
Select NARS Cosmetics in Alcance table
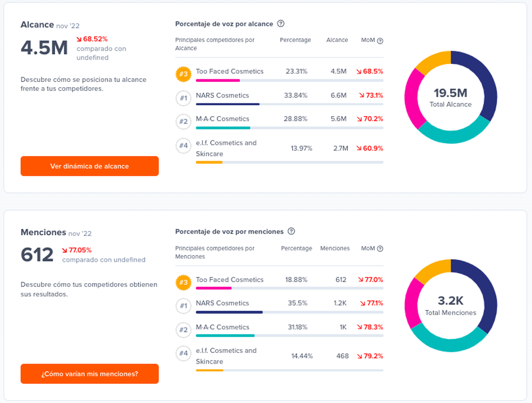(222, 95)
